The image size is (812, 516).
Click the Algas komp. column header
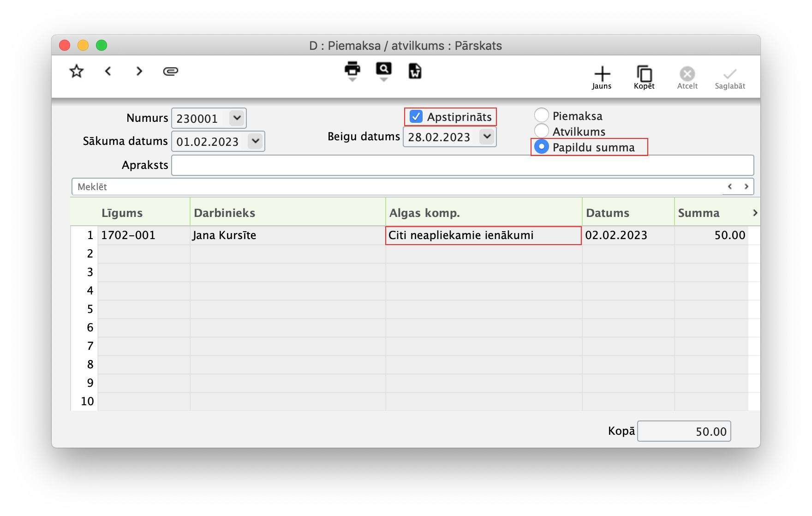(484, 213)
